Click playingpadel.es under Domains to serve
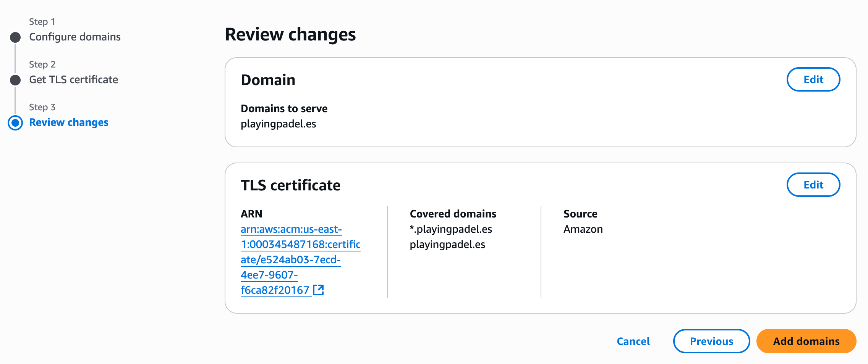868x364 pixels. pos(279,124)
